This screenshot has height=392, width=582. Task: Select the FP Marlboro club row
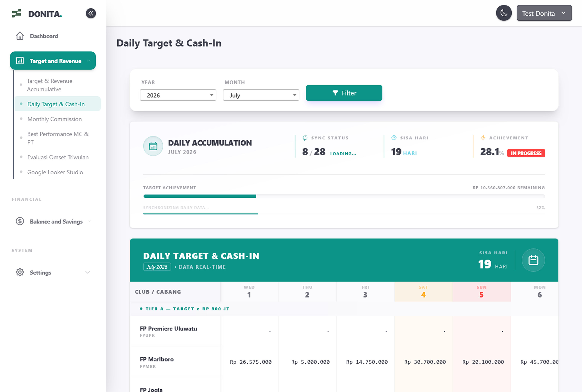click(344, 362)
